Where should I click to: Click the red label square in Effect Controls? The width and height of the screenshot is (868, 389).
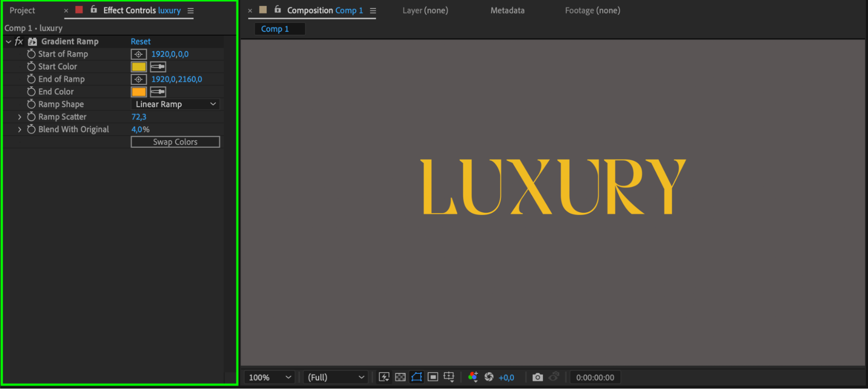[79, 10]
